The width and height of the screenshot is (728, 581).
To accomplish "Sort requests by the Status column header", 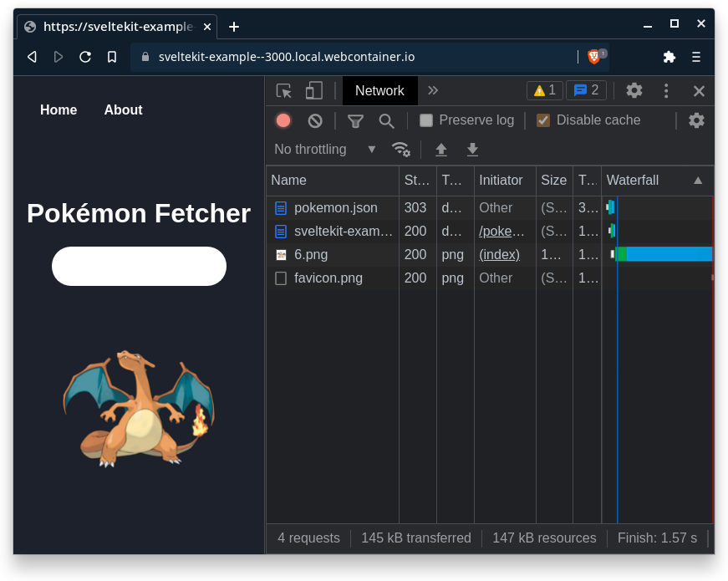I will tap(417, 181).
